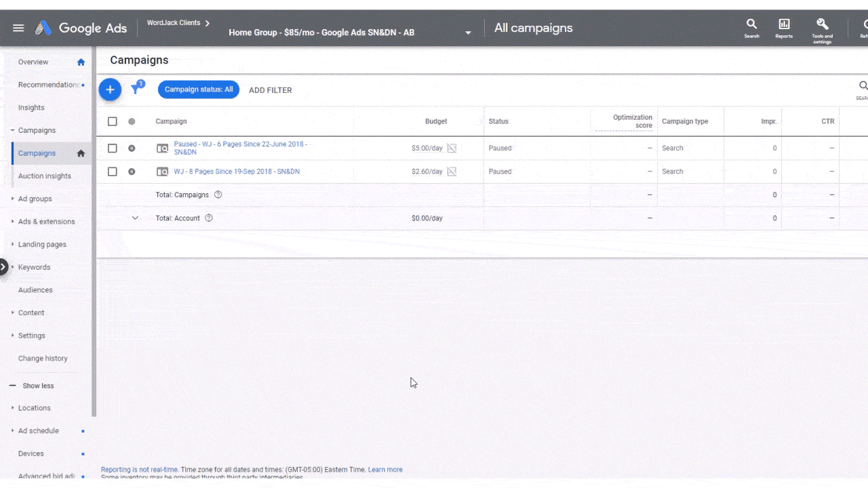This screenshot has height=488, width=868.
Task: Expand Ad groups in sidebar
Action: click(12, 199)
